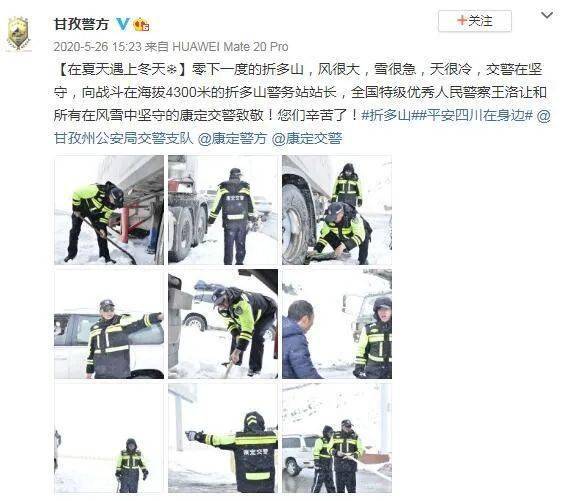Open the HUAWEI Mate 20 Pro source link
The width and height of the screenshot is (570, 501).
click(x=230, y=47)
